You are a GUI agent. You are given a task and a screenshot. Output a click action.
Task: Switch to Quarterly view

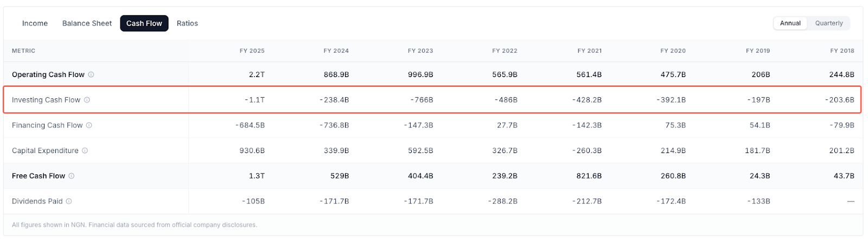tap(829, 23)
